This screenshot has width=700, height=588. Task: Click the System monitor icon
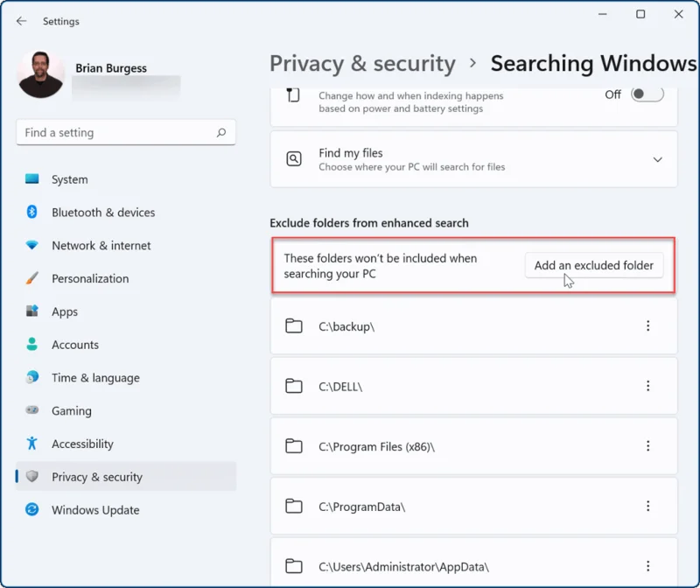coord(31,179)
